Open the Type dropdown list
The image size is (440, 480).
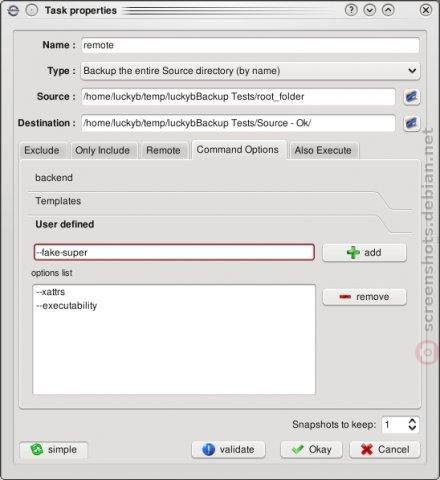tap(250, 71)
